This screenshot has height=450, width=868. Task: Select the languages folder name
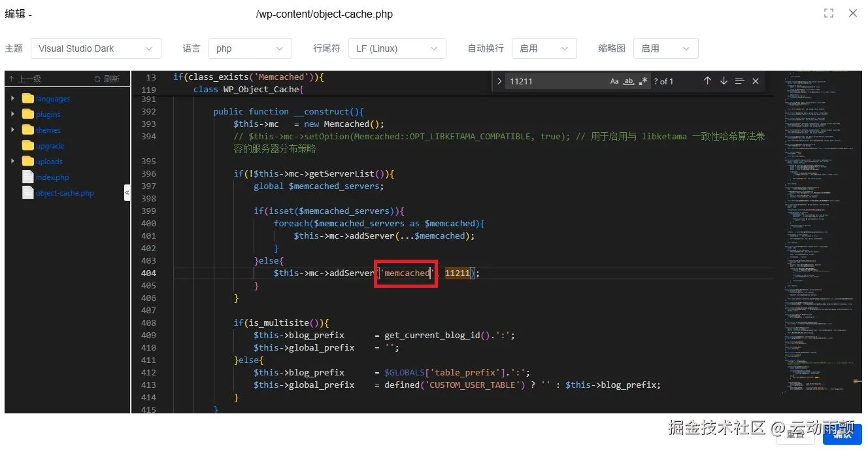pos(53,99)
